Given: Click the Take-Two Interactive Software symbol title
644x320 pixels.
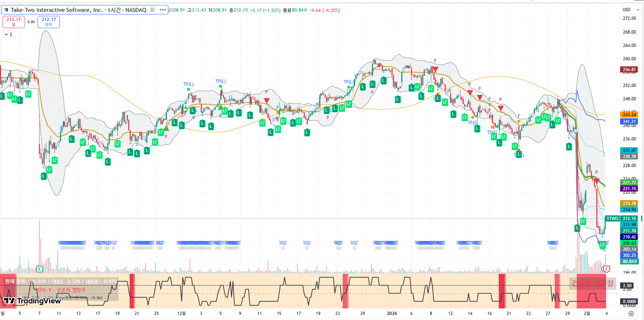Looking at the screenshot, I should point(78,10).
